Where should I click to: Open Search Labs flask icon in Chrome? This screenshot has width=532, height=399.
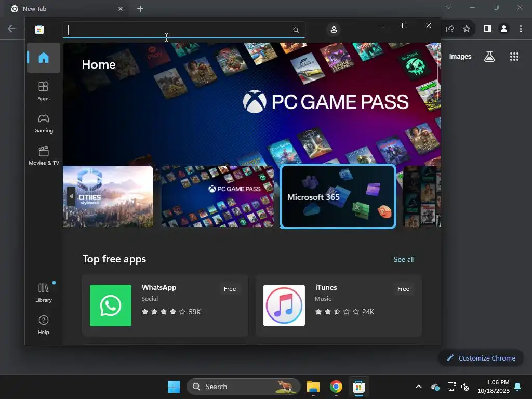tap(489, 57)
